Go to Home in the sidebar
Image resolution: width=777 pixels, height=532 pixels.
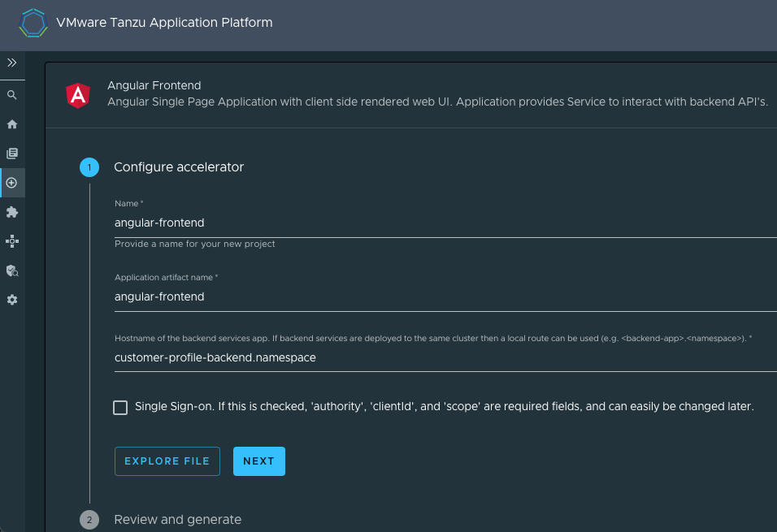12,124
